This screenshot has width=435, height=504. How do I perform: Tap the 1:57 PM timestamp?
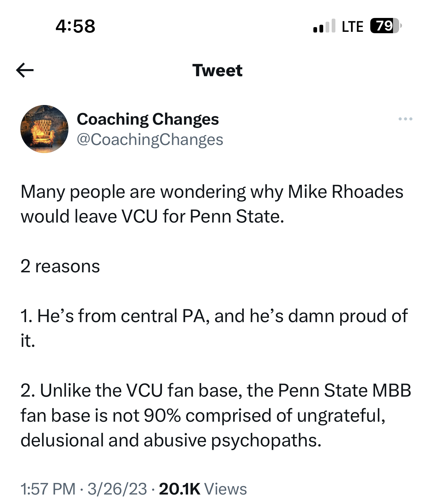[x=48, y=489]
